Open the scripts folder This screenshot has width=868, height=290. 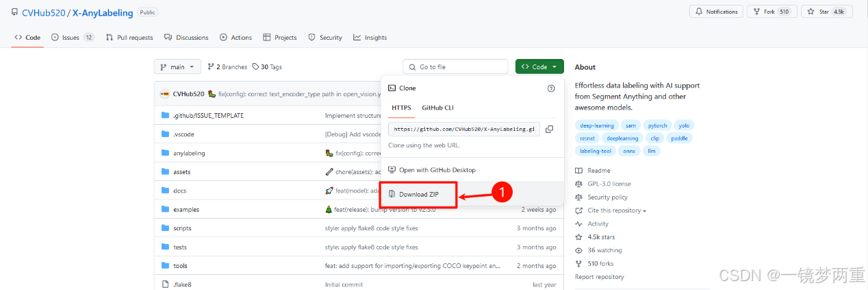(182, 228)
